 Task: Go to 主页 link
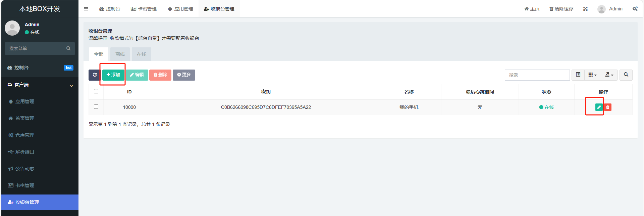click(532, 9)
